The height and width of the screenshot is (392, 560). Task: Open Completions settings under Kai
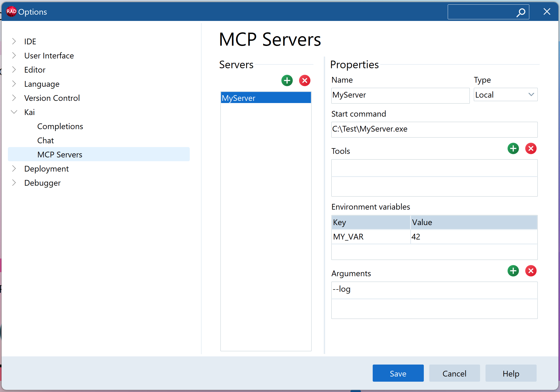[x=60, y=126]
